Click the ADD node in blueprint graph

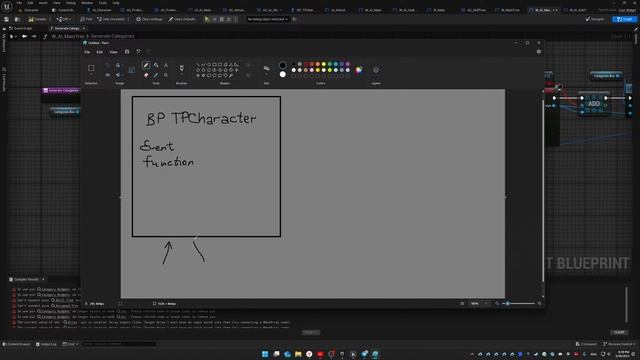pyautogui.click(x=594, y=104)
